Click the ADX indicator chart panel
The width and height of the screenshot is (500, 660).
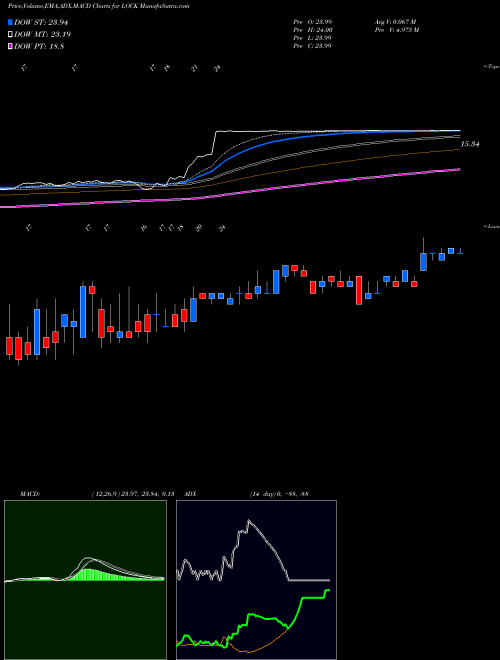(x=256, y=580)
